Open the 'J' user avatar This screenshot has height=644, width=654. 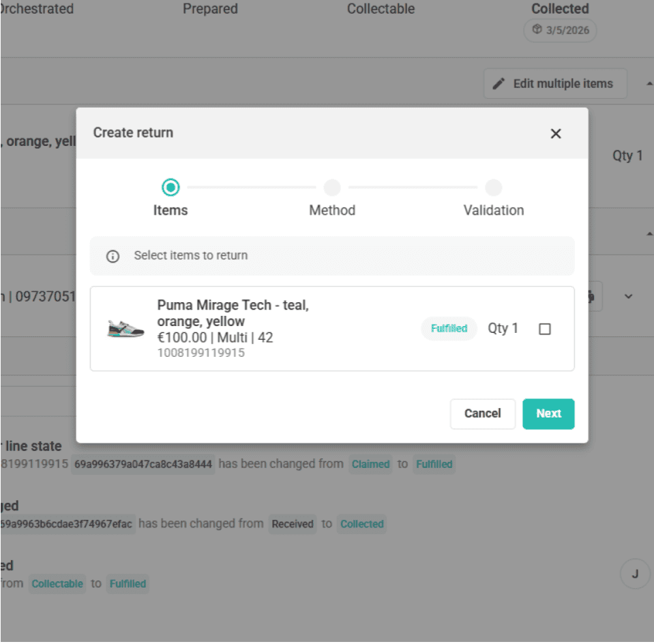tap(634, 574)
